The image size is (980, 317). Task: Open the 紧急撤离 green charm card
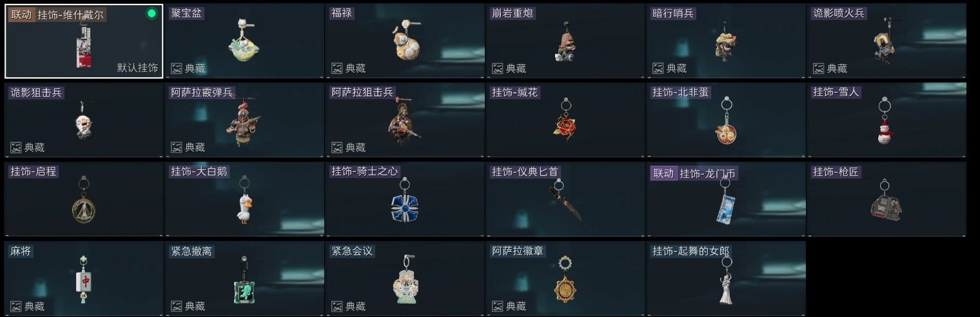[244, 279]
